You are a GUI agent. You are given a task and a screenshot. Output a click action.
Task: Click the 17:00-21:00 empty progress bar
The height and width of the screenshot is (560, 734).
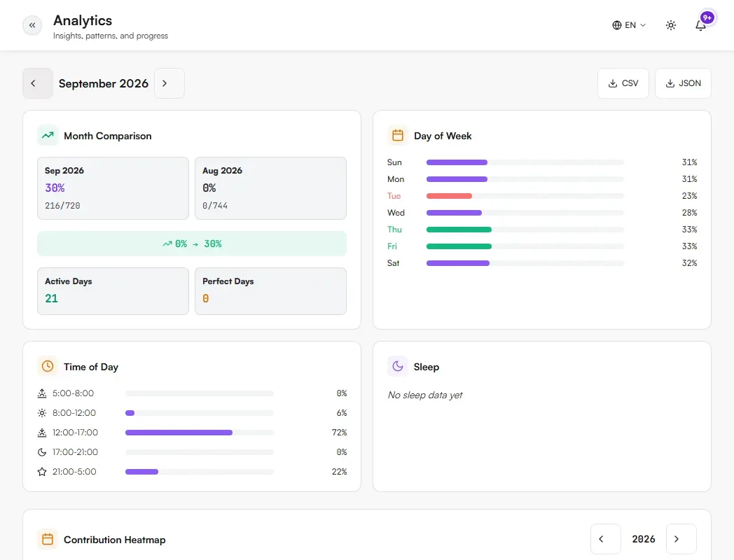[x=200, y=452]
